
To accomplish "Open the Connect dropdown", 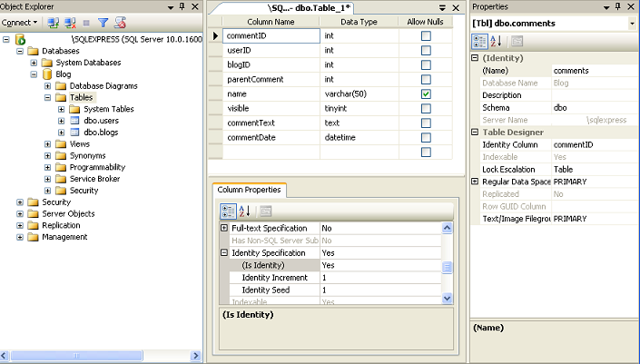I will coord(19,23).
